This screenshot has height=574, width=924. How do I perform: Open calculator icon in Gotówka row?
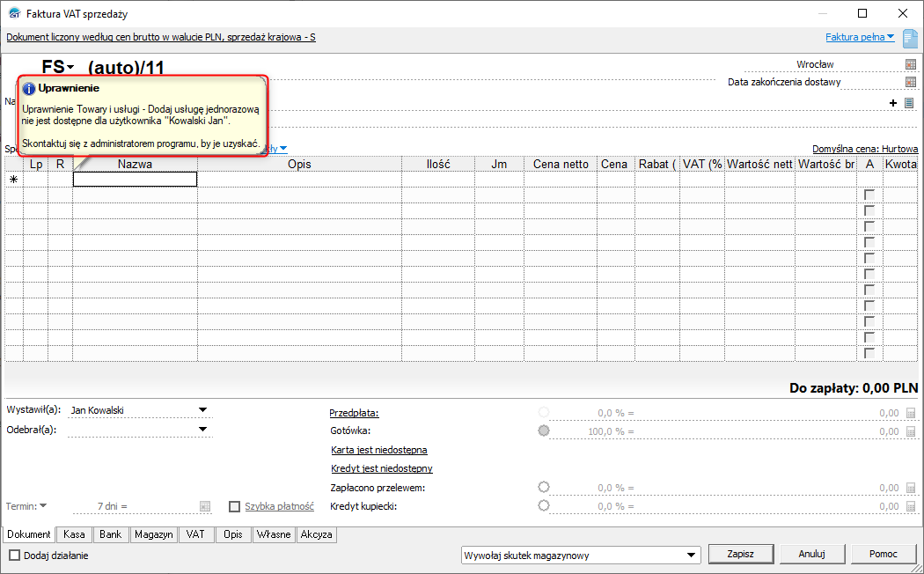click(x=911, y=431)
